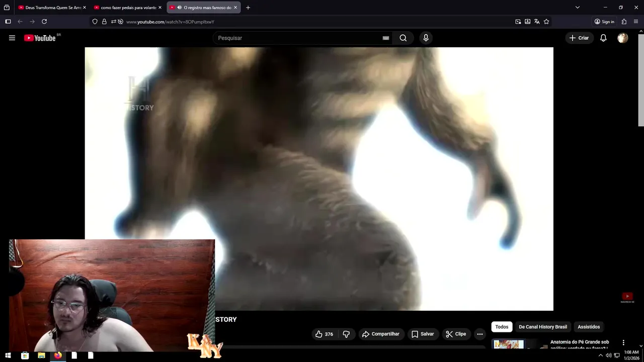Click the magnifier search button
Image resolution: width=644 pixels, height=362 pixels.
click(403, 38)
